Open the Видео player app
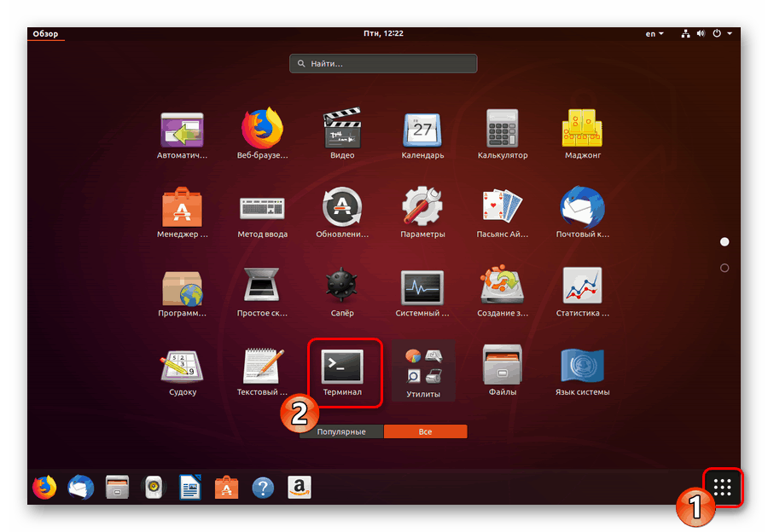Screen dimensions: 768x532 [342, 135]
